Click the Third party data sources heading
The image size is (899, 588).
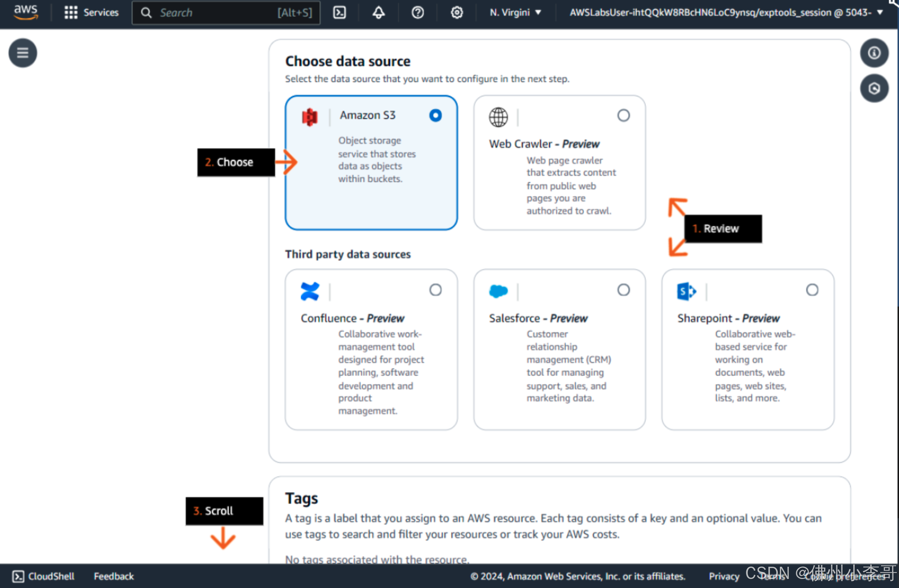point(348,254)
